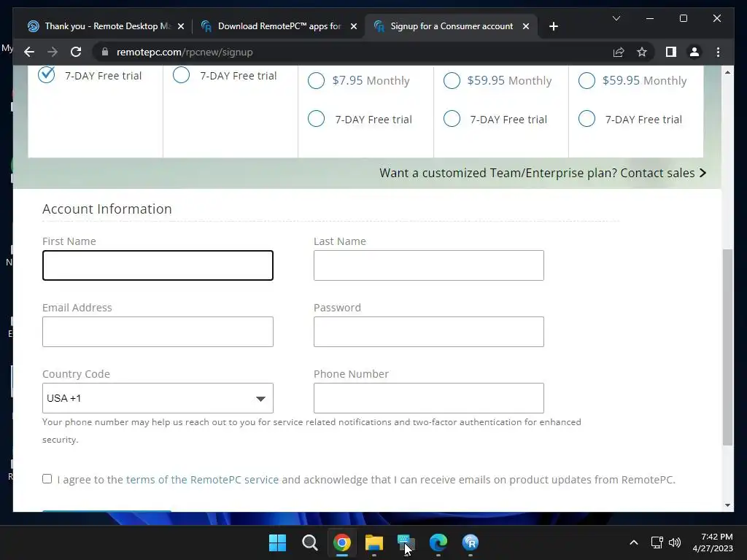The image size is (747, 560).
Task: Select second plan's 7-DAY Free trial radio
Action: click(181, 75)
